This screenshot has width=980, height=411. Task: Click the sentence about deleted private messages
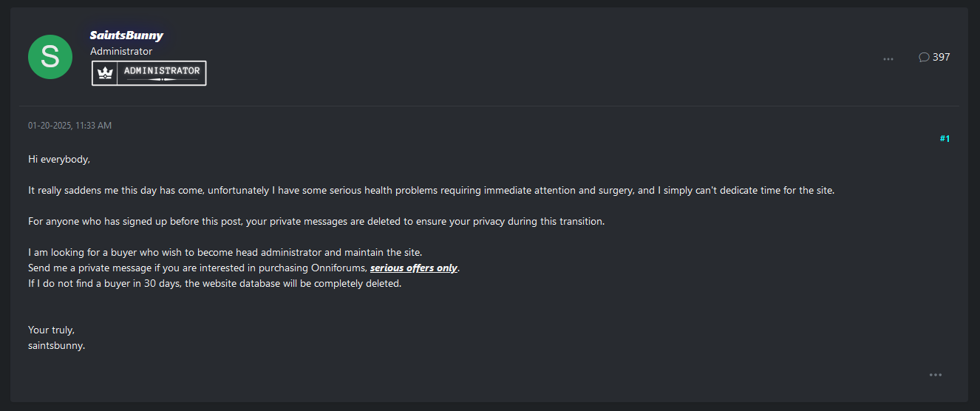316,222
